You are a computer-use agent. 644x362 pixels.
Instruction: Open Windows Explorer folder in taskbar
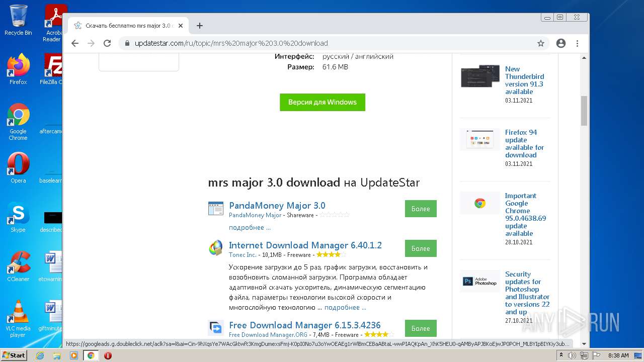tap(57, 355)
